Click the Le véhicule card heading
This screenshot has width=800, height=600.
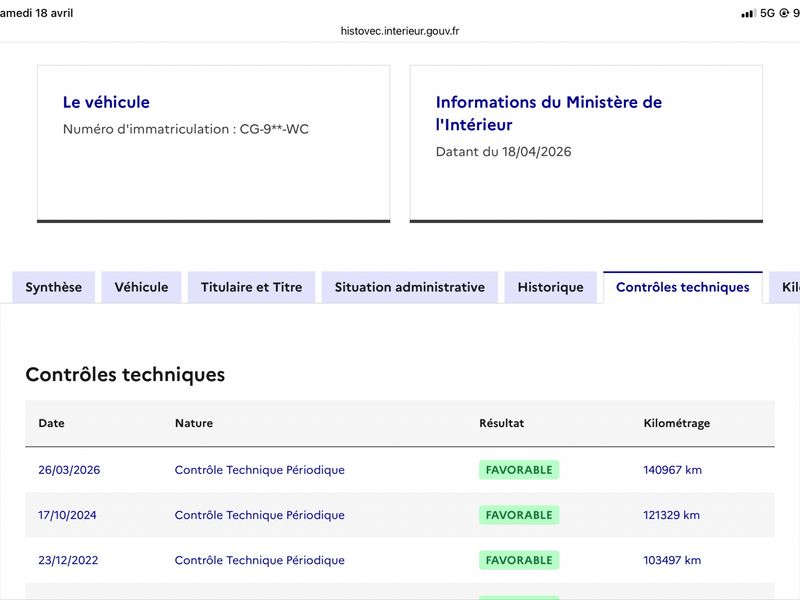[106, 102]
